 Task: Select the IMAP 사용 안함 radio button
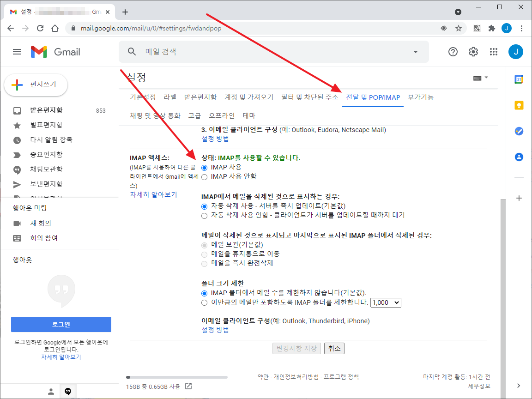[204, 177]
